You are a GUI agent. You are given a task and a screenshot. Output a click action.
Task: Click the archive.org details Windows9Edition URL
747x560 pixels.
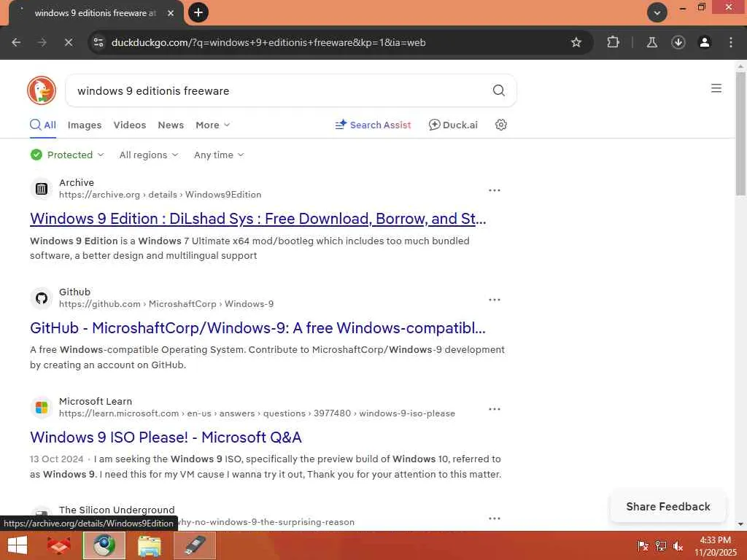(x=160, y=194)
